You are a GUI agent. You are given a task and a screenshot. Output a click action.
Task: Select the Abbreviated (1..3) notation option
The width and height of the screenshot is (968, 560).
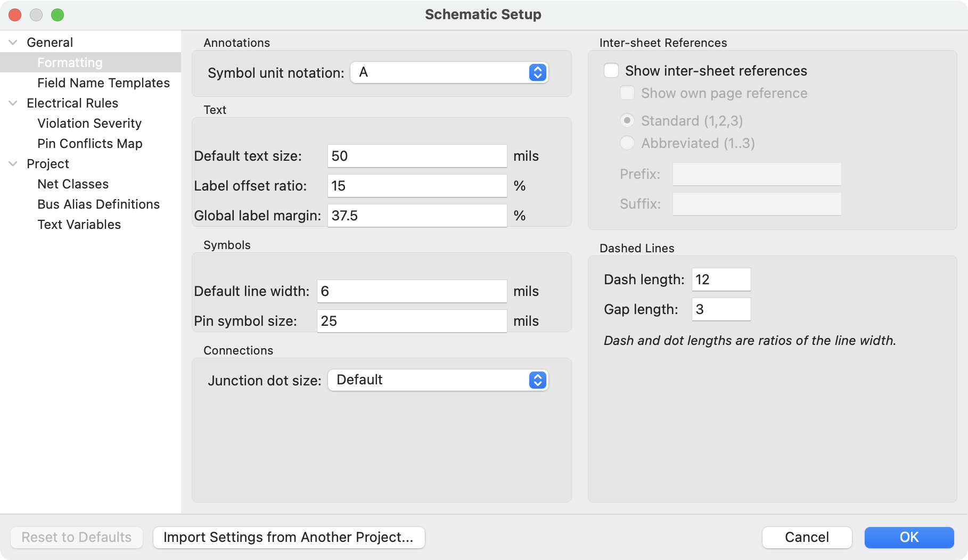coord(627,143)
